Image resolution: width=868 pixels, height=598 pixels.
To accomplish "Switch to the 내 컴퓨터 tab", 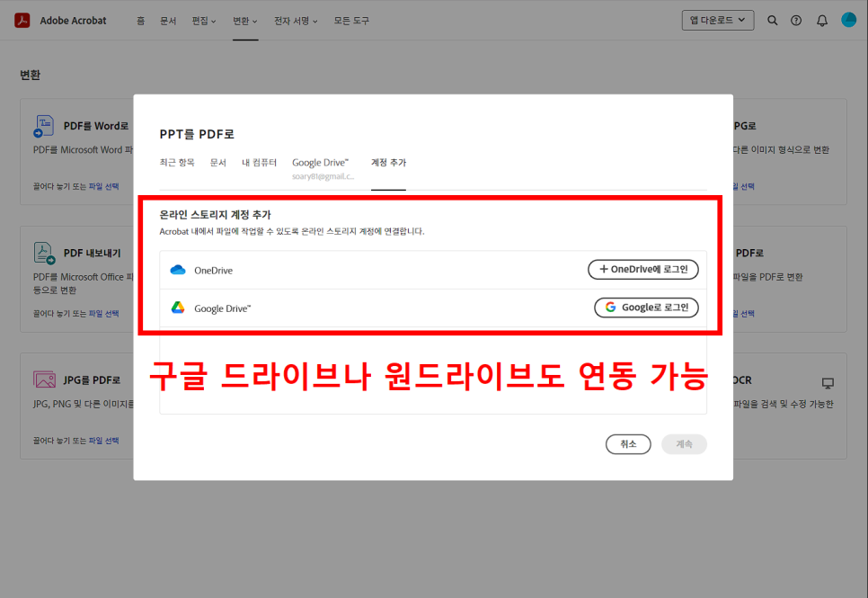I will [x=259, y=163].
